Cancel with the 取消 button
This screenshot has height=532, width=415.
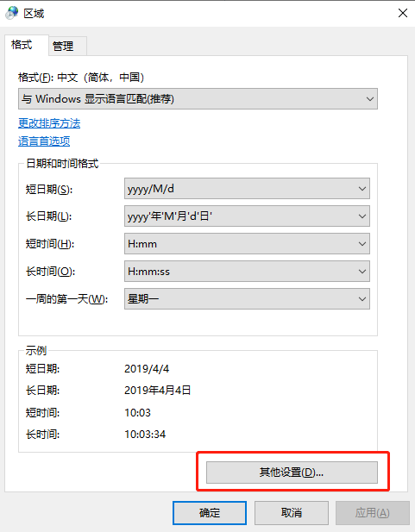pos(292,513)
